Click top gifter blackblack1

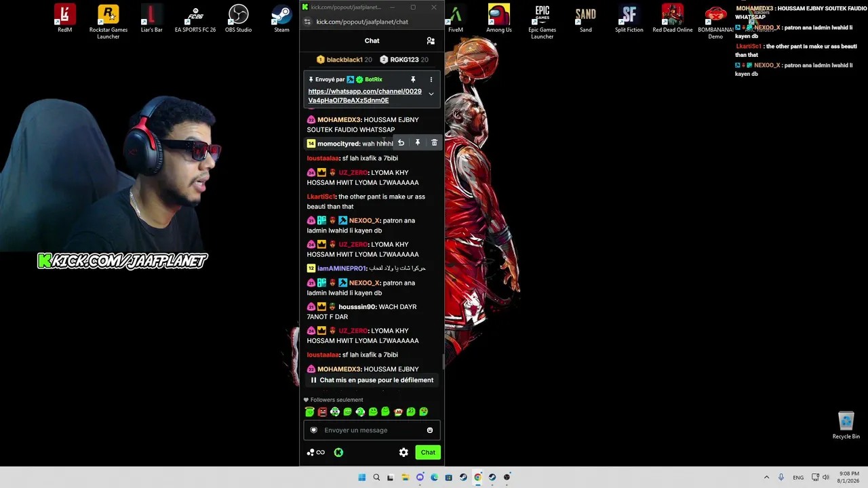coord(344,60)
